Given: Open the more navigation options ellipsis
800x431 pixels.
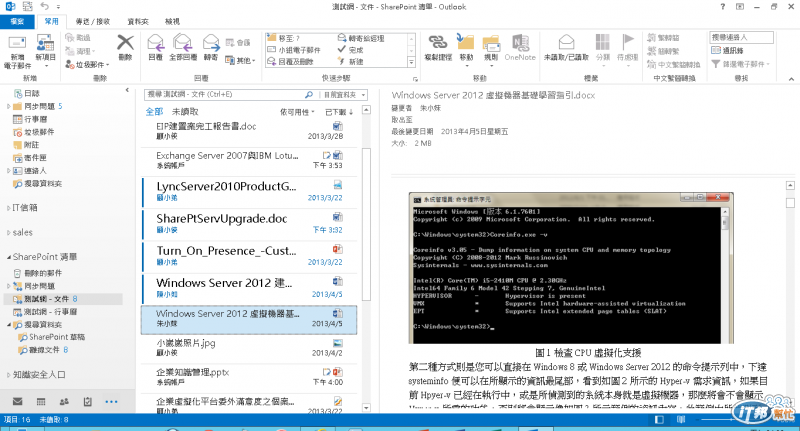Looking at the screenshot, I should pos(111,402).
